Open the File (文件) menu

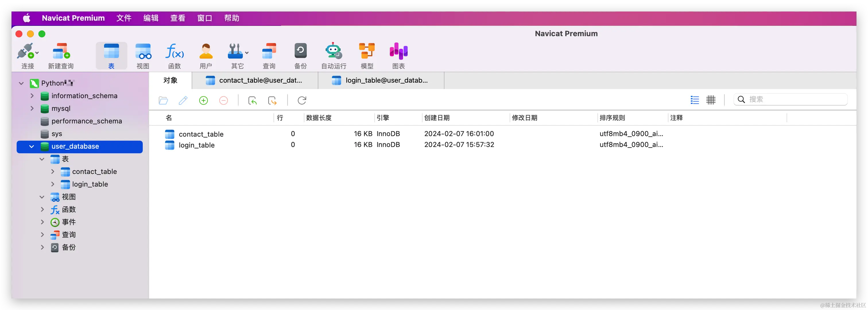tap(124, 18)
